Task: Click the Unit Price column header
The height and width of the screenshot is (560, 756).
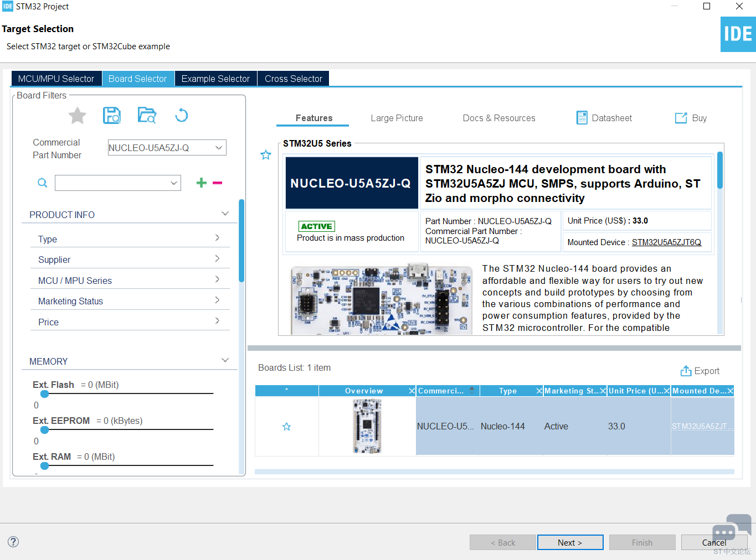Action: (635, 391)
